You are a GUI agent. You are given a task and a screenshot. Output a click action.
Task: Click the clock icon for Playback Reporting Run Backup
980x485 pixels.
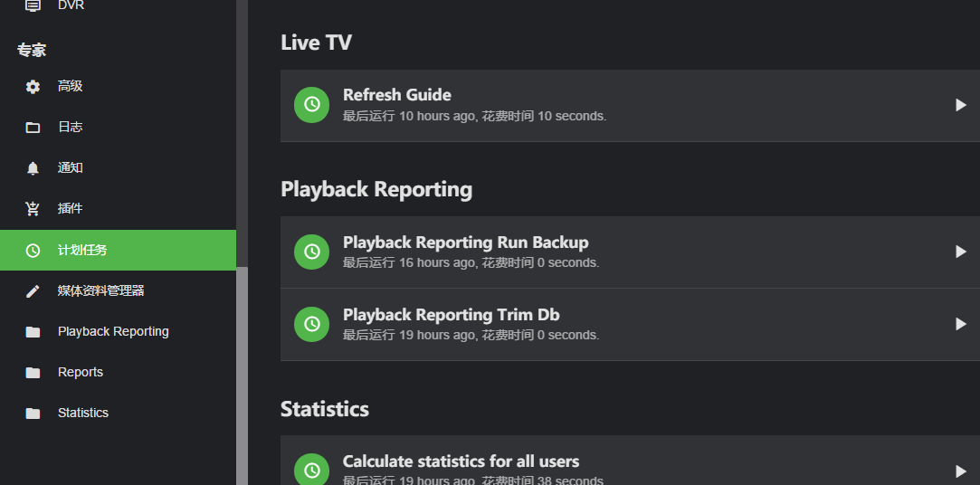click(311, 252)
